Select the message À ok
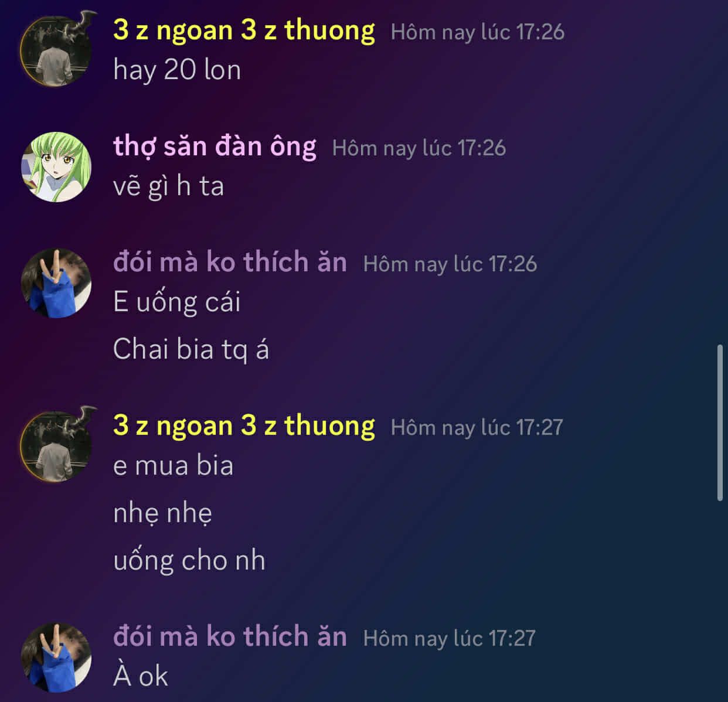This screenshot has width=728, height=702. [141, 676]
